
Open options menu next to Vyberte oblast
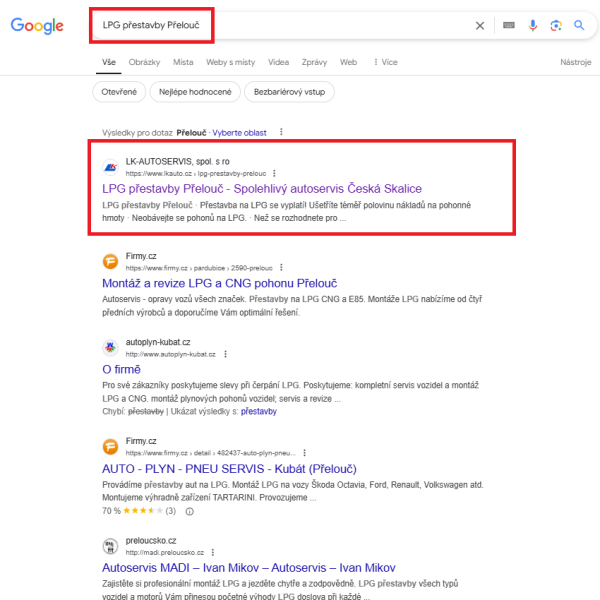click(281, 132)
